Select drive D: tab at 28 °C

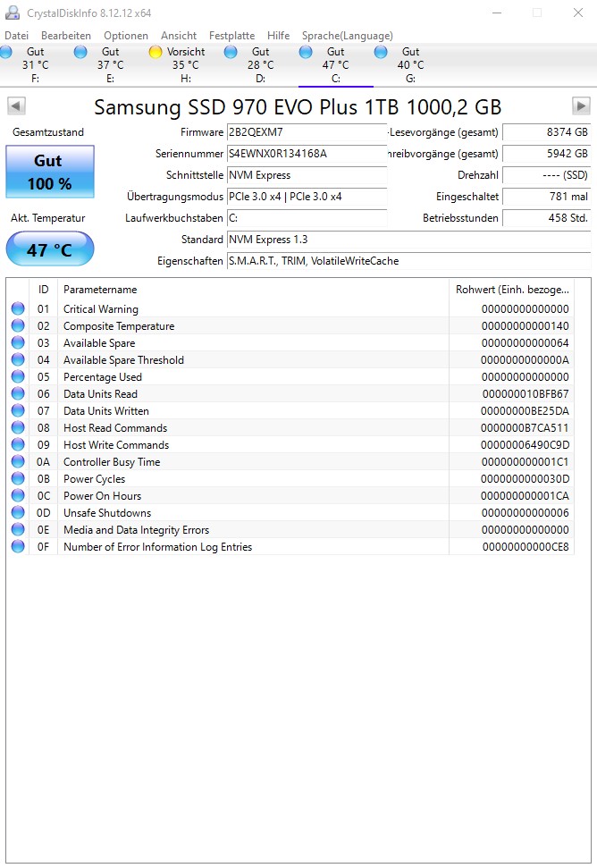click(x=261, y=64)
